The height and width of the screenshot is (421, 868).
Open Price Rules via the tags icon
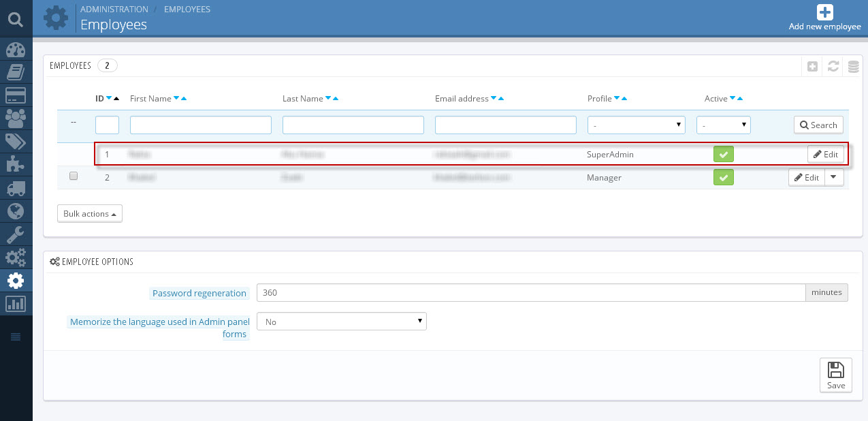coord(16,141)
